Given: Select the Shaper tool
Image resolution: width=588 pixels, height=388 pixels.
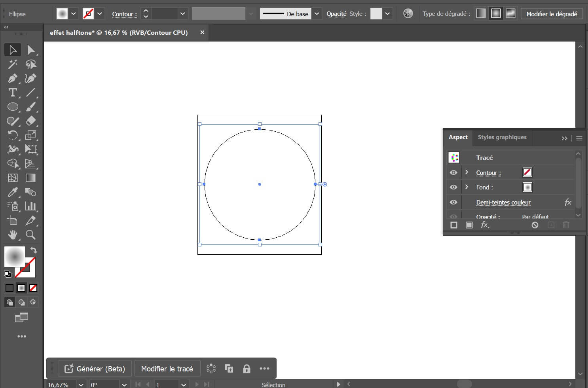Looking at the screenshot, I should click(x=13, y=121).
